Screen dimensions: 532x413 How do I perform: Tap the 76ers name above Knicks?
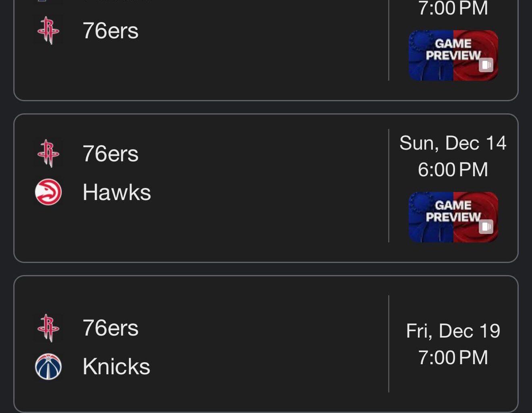point(110,328)
